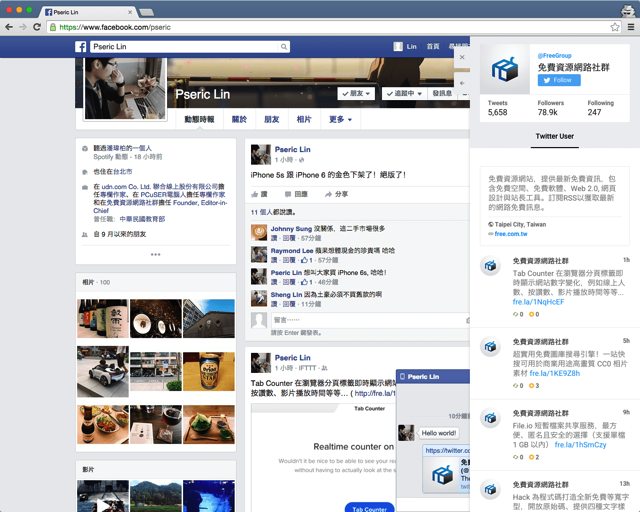Screen dimensions: 640x512
Task: Click avatar of Tab Counter tweet
Action: [x=490, y=266]
